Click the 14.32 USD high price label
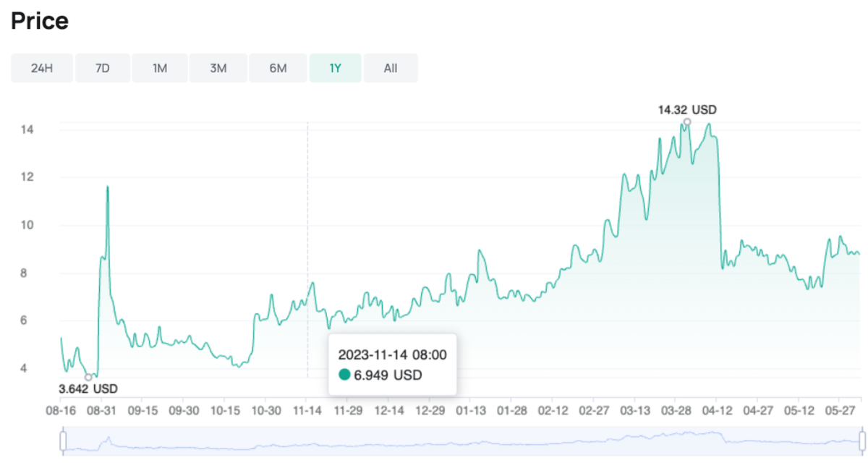Screen dimensions: 868x463 [x=687, y=110]
